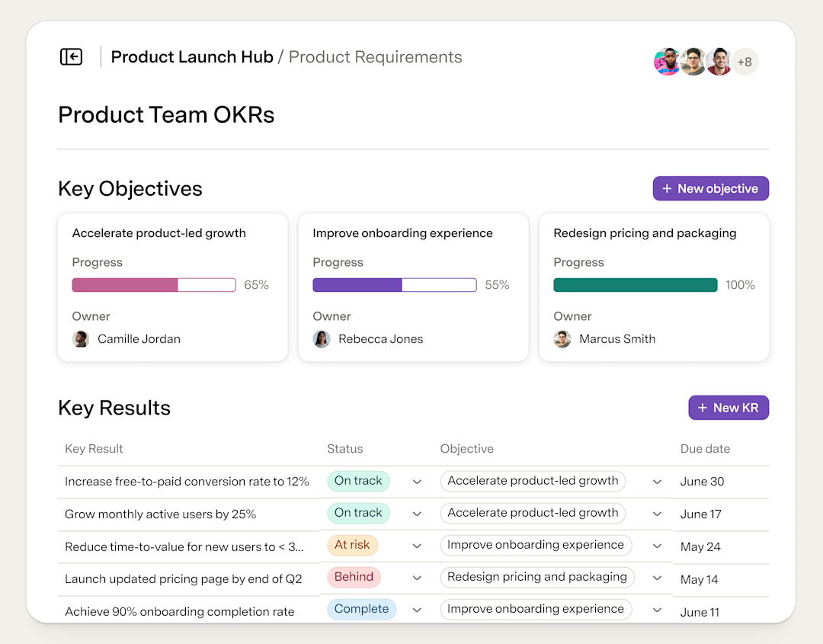Screen dimensions: 823x644
Task: Sort by the Key Result column header
Action: pos(94,449)
